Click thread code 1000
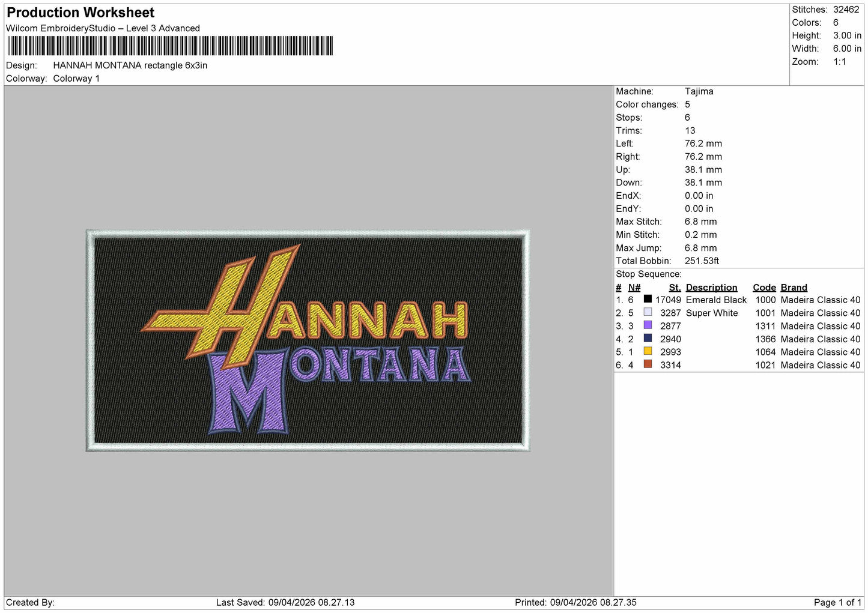The width and height of the screenshot is (868, 613). click(766, 300)
